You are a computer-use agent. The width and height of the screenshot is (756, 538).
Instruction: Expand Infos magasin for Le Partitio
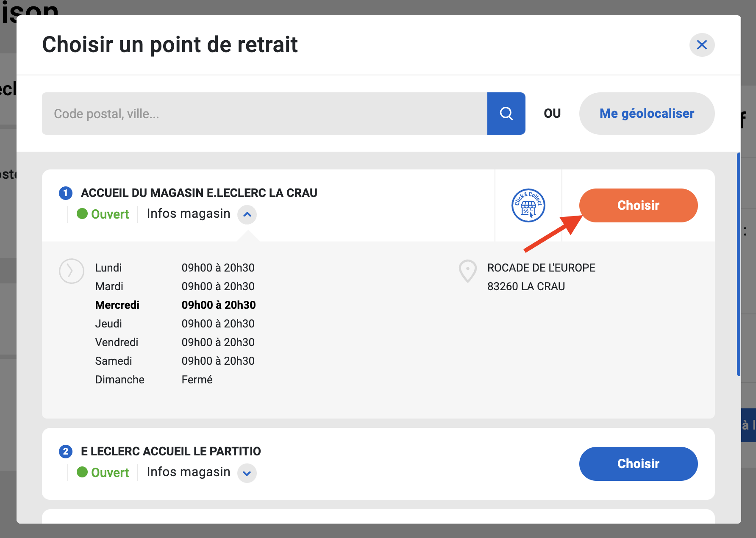coord(247,473)
